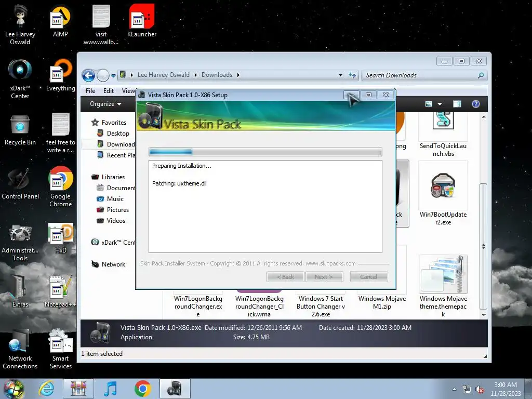Click the Explorer back arrow button
532x399 pixels.
click(x=88, y=75)
